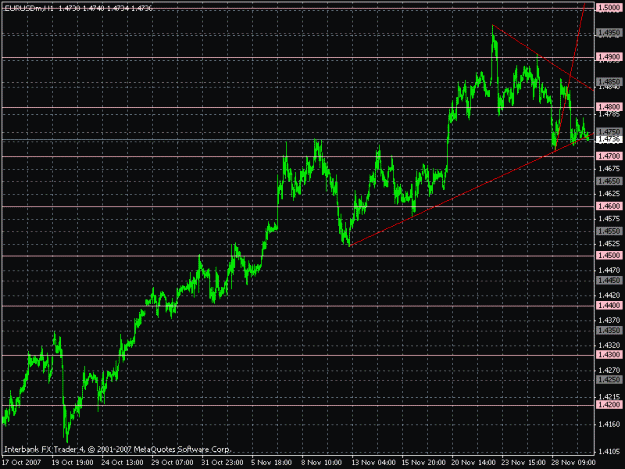Screen dimensions: 625x469
Task: Select the 1.4215 axis value
Action: point(609,397)
